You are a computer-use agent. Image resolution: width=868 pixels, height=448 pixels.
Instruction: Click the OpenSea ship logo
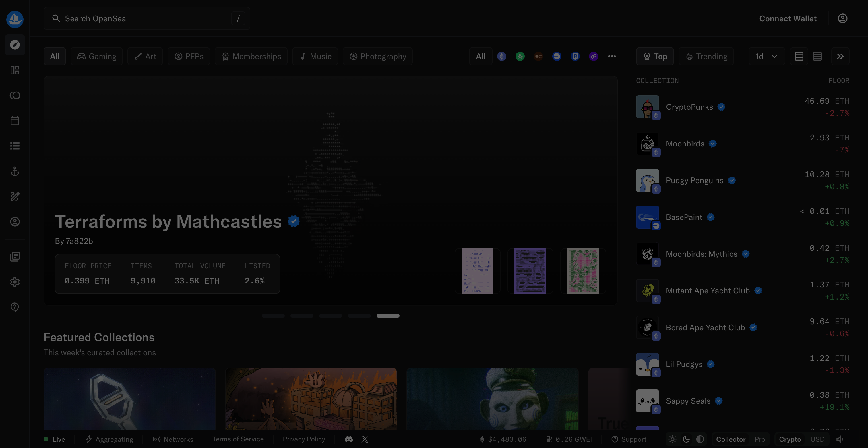tap(15, 19)
